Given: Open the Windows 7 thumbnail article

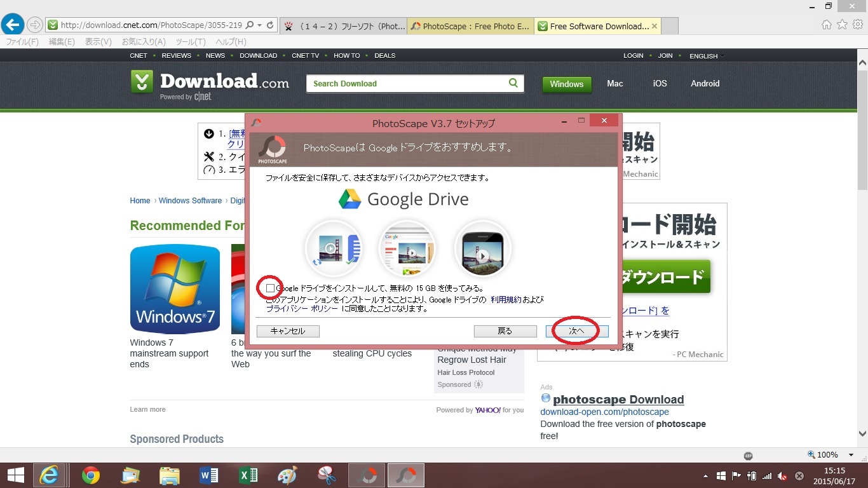Looking at the screenshot, I should click(175, 289).
